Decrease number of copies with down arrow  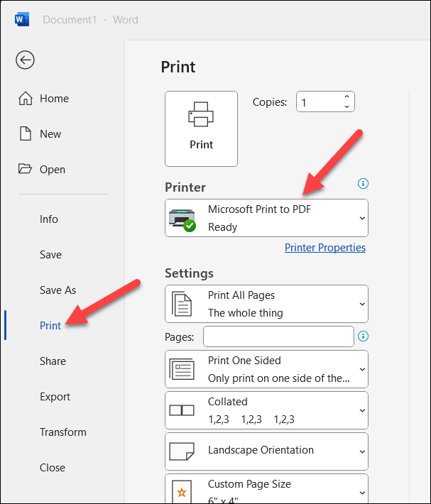tap(347, 107)
